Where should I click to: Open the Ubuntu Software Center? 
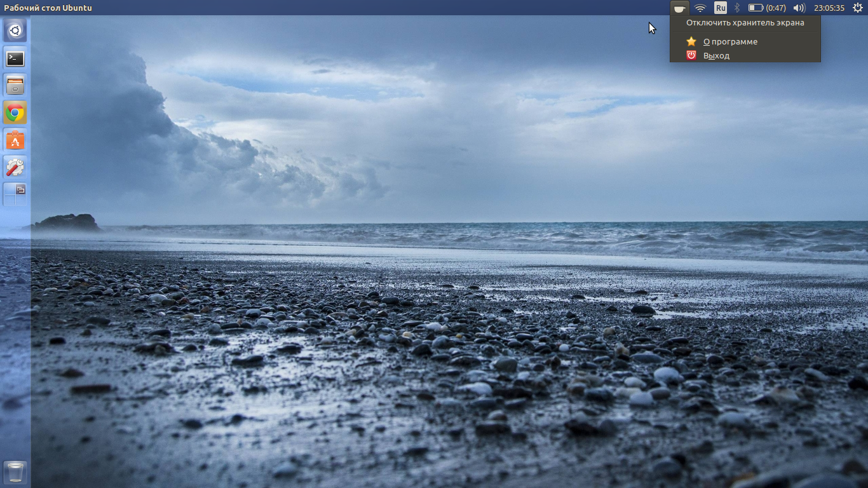coord(15,140)
